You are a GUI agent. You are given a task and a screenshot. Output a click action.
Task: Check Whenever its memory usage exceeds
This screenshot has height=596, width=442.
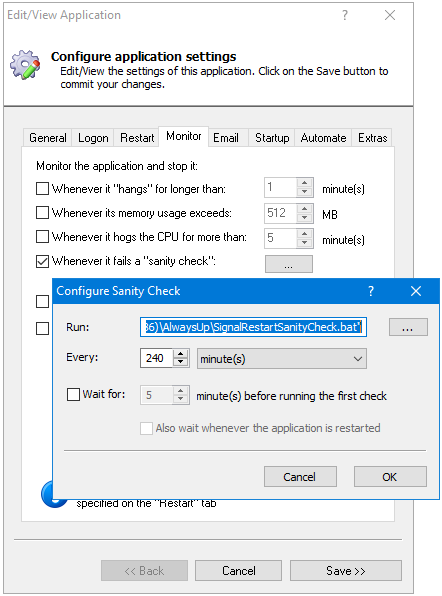42,213
